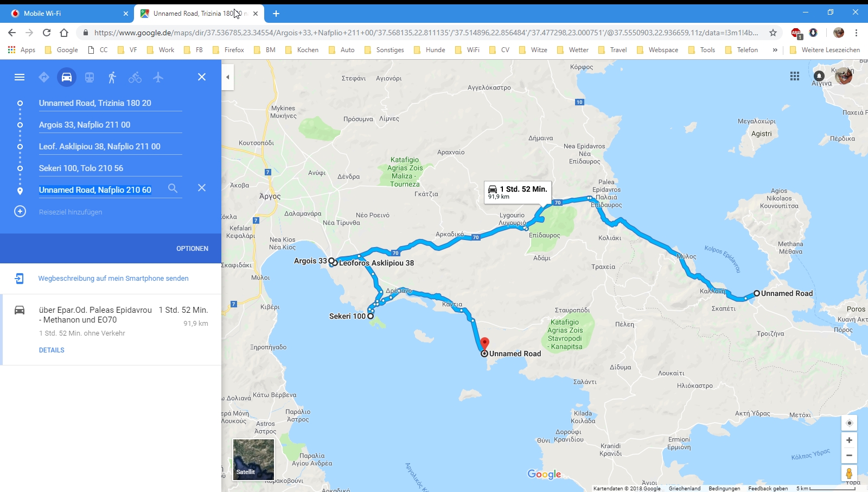Viewport: 868px width, 492px height.
Task: Open the Webspace bookmark folder
Action: 658,50
